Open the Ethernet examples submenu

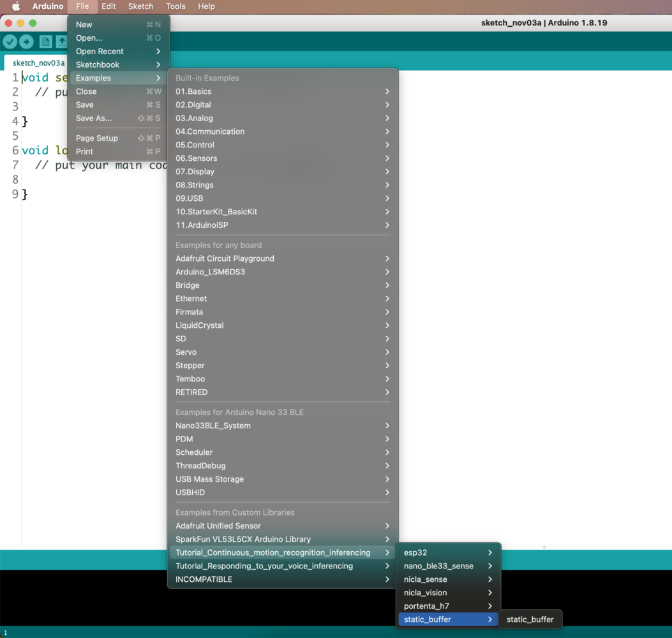(x=283, y=298)
